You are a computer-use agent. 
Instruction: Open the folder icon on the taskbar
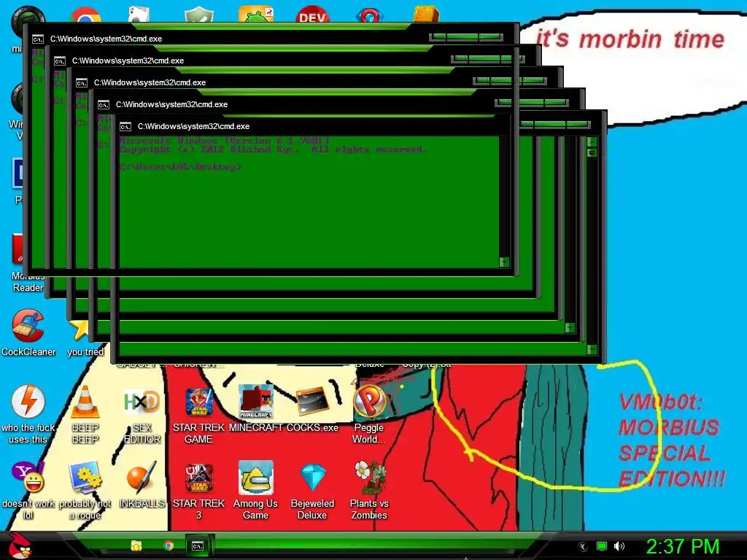pyautogui.click(x=136, y=545)
